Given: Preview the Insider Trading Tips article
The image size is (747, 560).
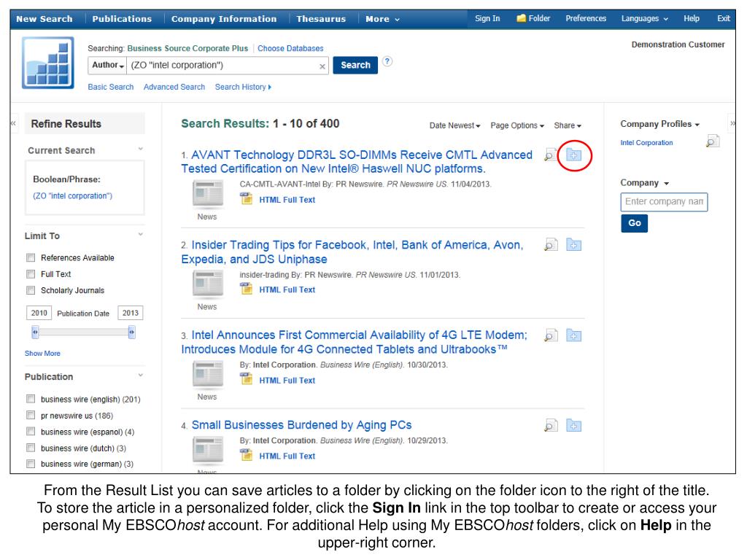Looking at the screenshot, I should 551,245.
